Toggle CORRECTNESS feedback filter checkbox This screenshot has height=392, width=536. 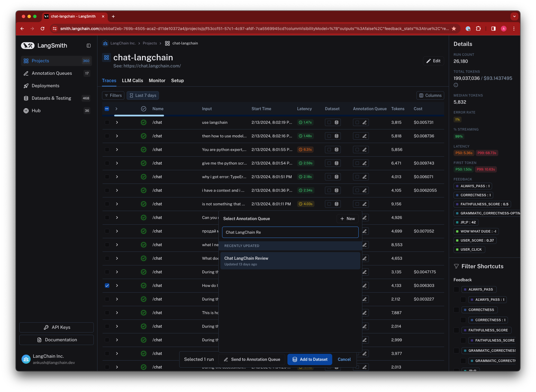point(456,310)
